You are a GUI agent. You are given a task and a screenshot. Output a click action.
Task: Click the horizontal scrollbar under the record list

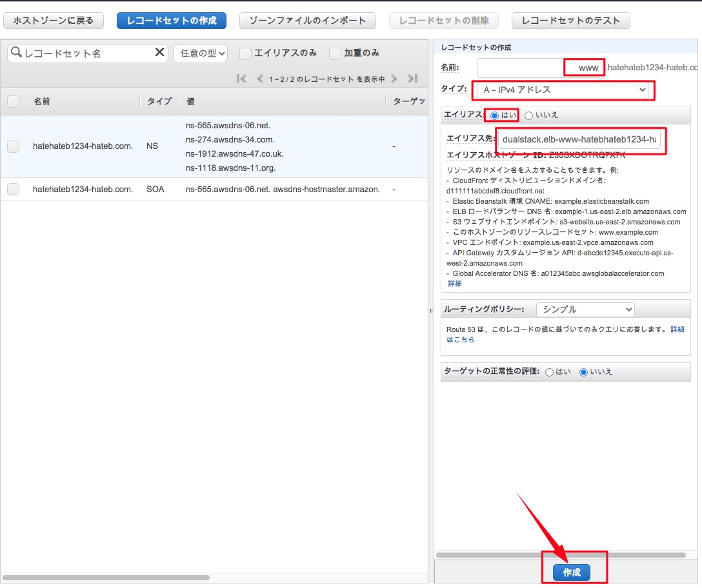tap(106, 577)
